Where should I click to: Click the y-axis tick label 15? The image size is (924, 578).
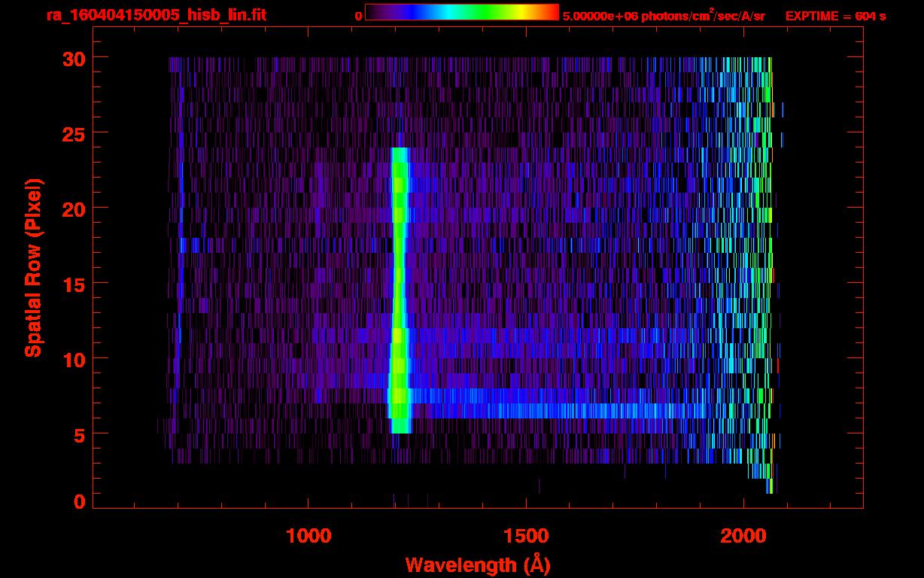coord(72,284)
